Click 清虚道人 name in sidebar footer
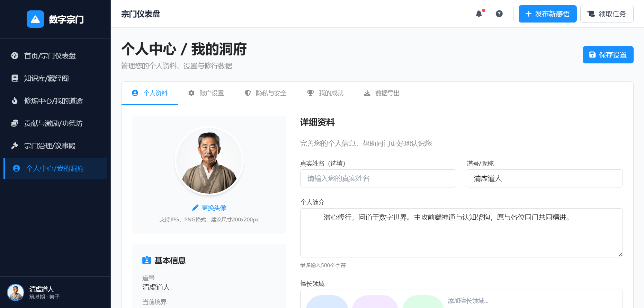Image resolution: width=644 pixels, height=308 pixels. (42, 289)
